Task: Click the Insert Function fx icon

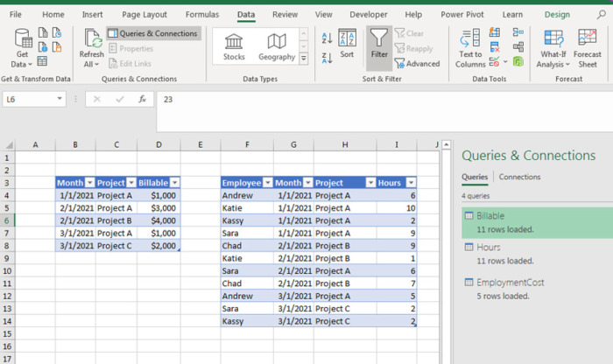Action: (142, 99)
